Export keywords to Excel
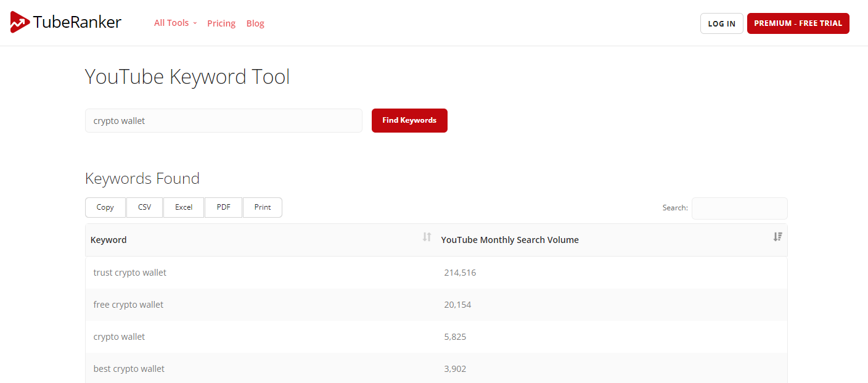 tap(184, 207)
